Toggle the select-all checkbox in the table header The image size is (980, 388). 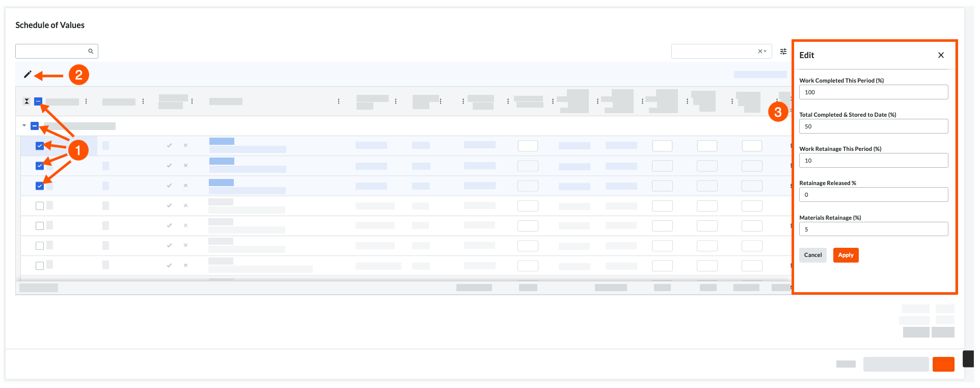[x=38, y=101]
